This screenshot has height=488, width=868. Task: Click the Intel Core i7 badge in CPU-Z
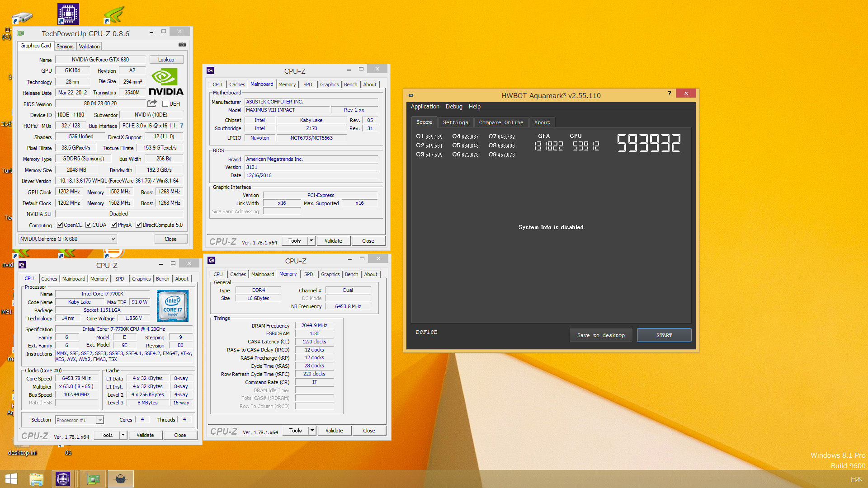pyautogui.click(x=173, y=306)
